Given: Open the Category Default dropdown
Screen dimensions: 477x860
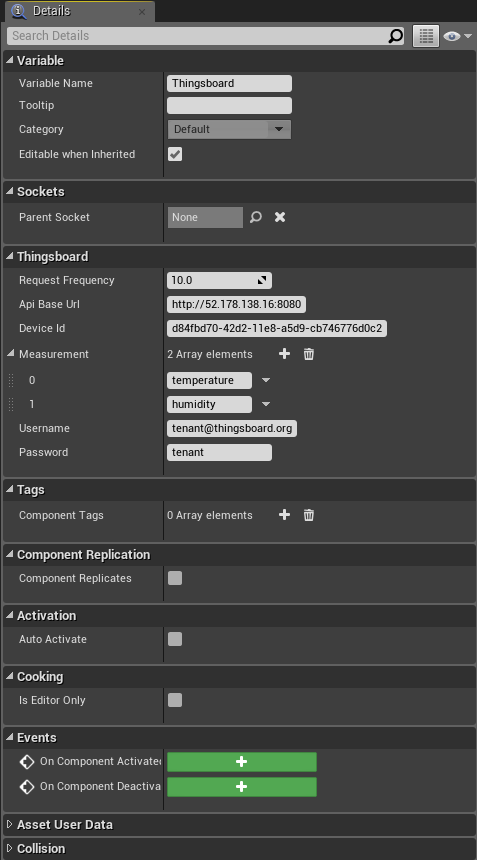Looking at the screenshot, I should (x=229, y=129).
